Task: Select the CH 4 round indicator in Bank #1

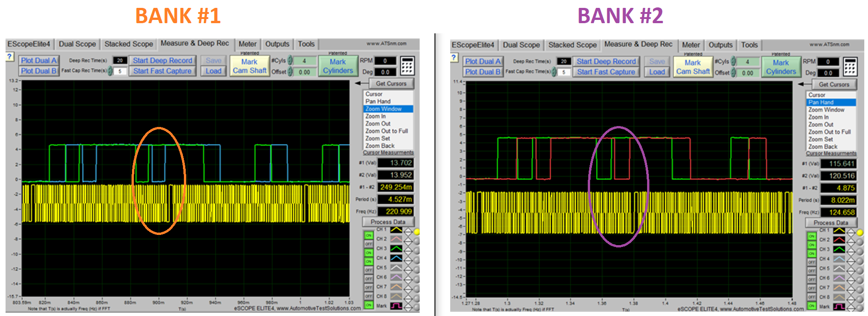Action: [x=416, y=260]
